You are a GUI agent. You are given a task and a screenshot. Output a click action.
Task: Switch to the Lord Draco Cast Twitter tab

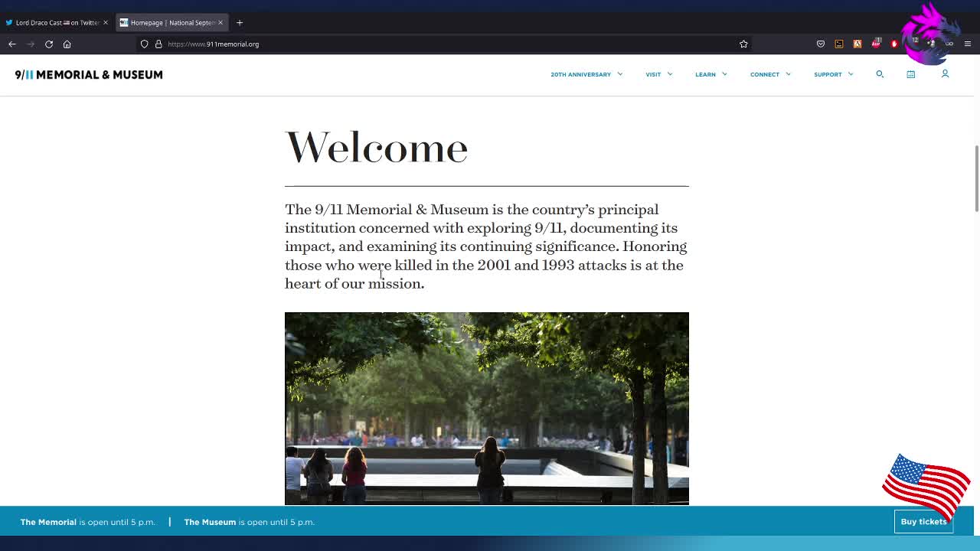click(57, 22)
